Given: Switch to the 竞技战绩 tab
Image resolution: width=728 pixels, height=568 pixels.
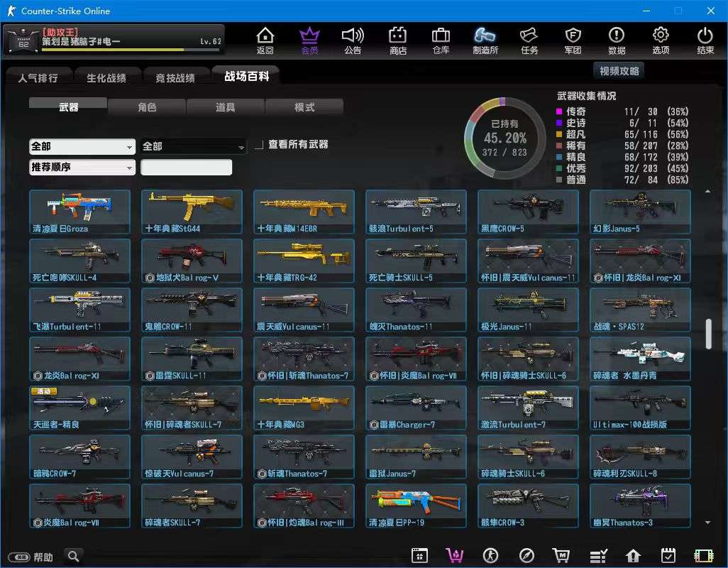Looking at the screenshot, I should 175,77.
